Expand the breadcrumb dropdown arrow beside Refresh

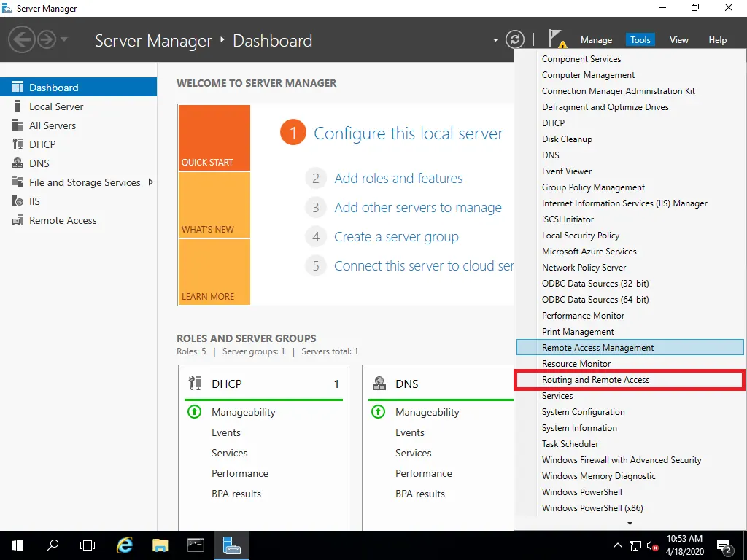point(495,40)
